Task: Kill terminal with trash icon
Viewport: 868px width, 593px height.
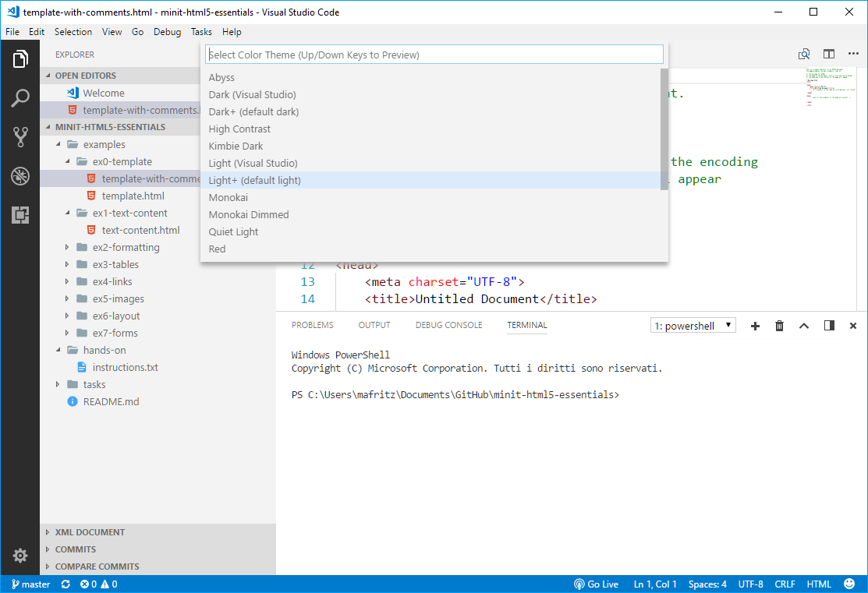Action: tap(779, 326)
